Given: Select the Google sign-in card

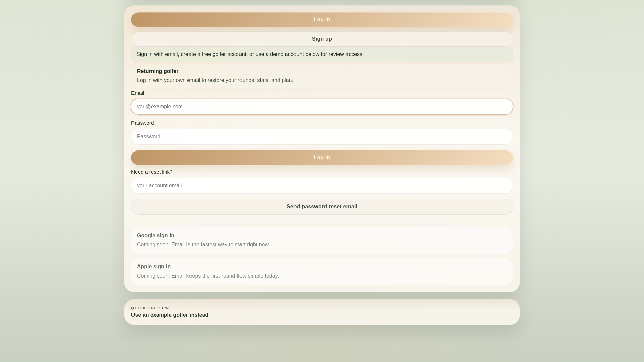Looking at the screenshot, I should point(322,240).
